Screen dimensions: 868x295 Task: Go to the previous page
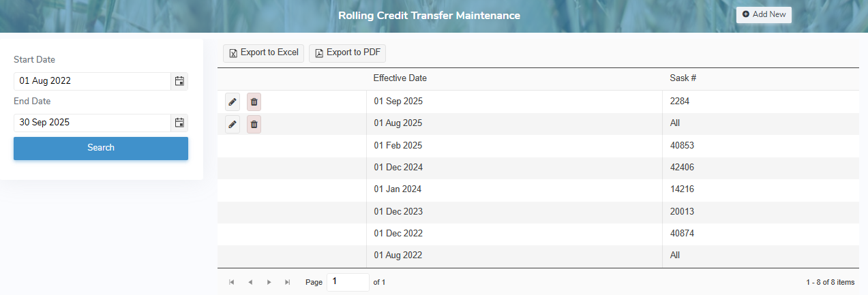point(250,282)
